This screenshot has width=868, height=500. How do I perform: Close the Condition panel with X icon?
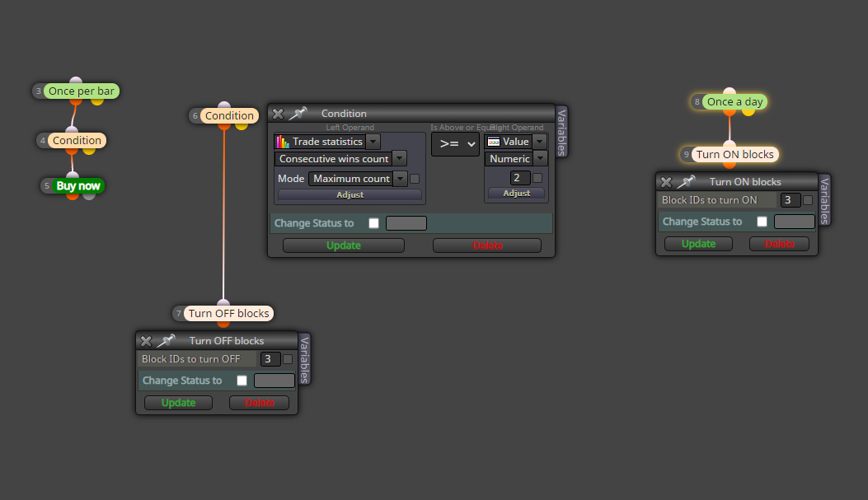[x=278, y=114]
